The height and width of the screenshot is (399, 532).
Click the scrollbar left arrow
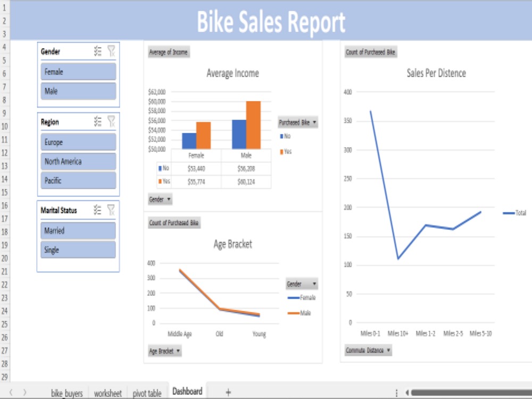[x=407, y=393]
